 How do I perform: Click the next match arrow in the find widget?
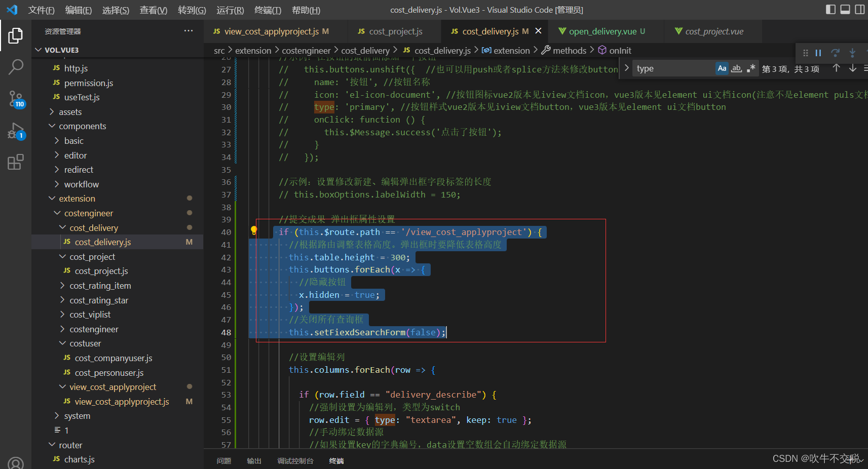coord(852,68)
